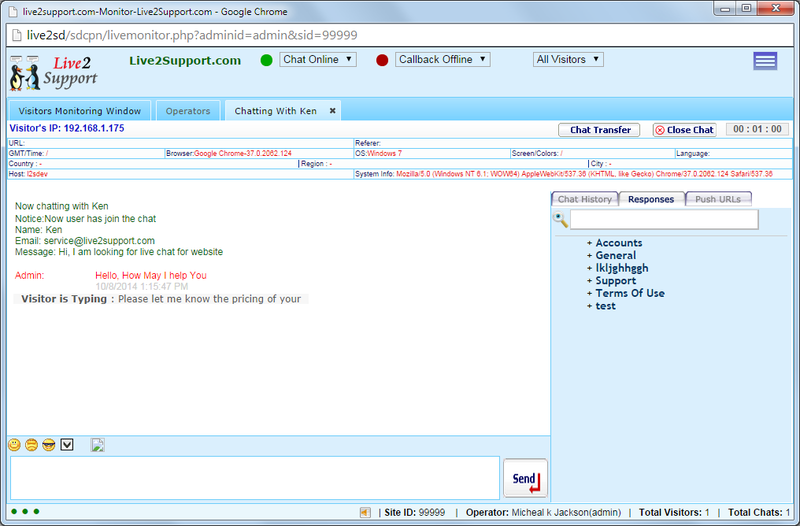800x526 pixels.
Task: Click the three green dots status indicator
Action: pos(25,511)
